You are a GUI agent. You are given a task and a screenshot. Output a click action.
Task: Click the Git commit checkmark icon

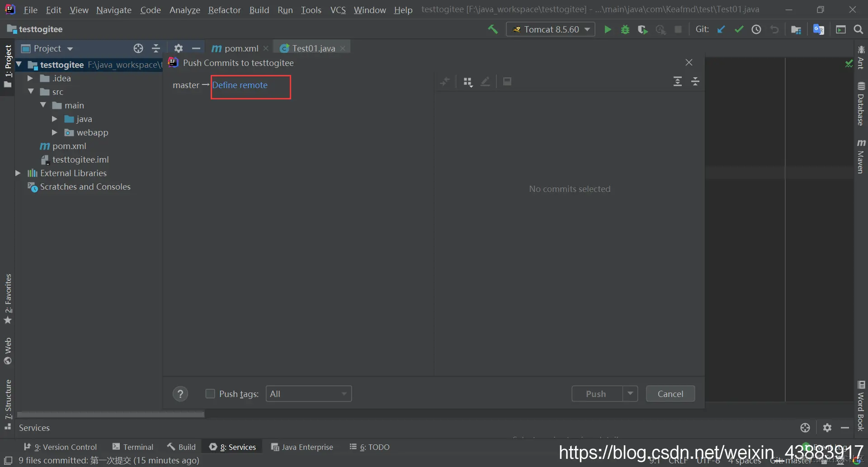[739, 29]
